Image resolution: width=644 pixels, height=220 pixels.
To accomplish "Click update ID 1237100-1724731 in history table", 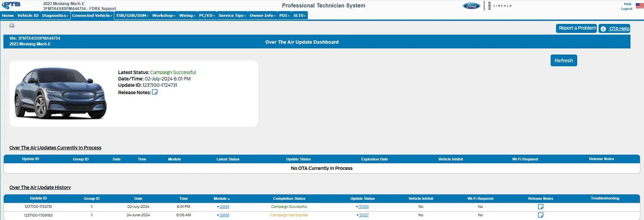I will (x=38, y=206).
